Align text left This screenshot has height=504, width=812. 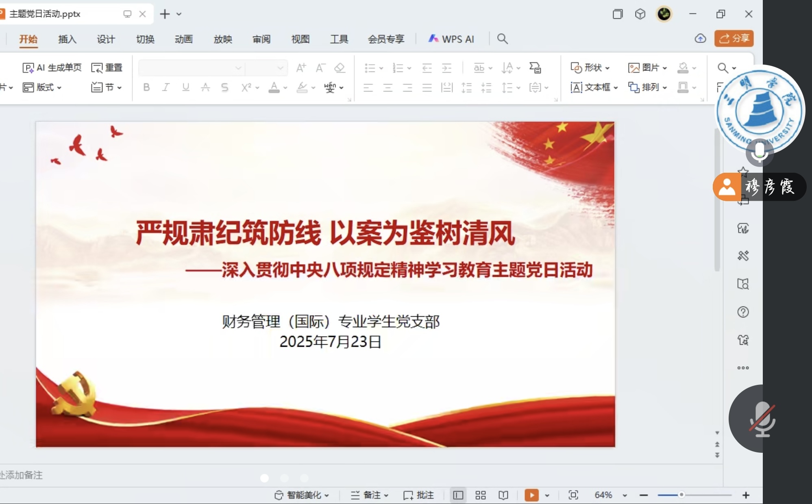pos(368,87)
